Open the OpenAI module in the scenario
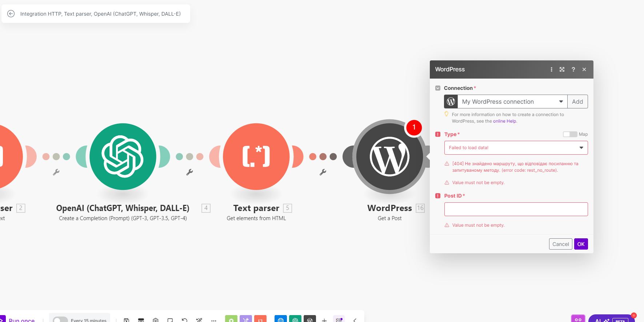The height and width of the screenshot is (322, 644). click(x=123, y=156)
